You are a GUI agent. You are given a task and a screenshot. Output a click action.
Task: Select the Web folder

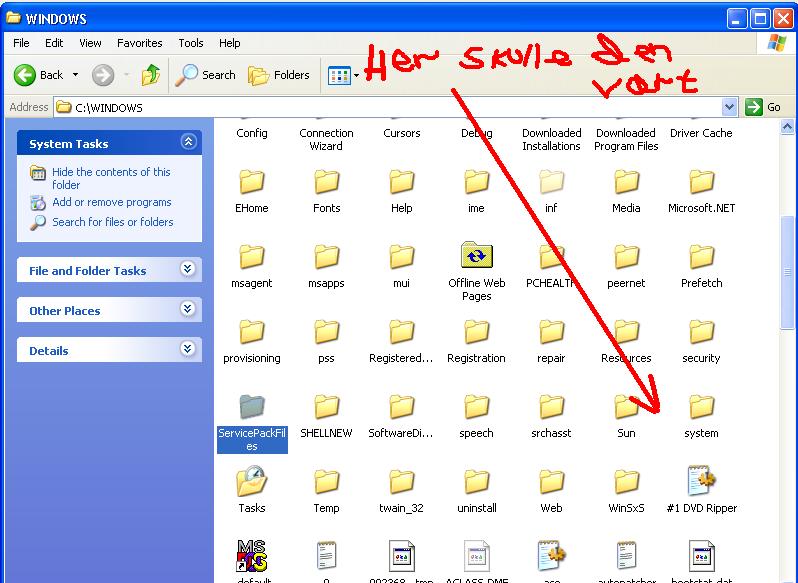(x=551, y=491)
